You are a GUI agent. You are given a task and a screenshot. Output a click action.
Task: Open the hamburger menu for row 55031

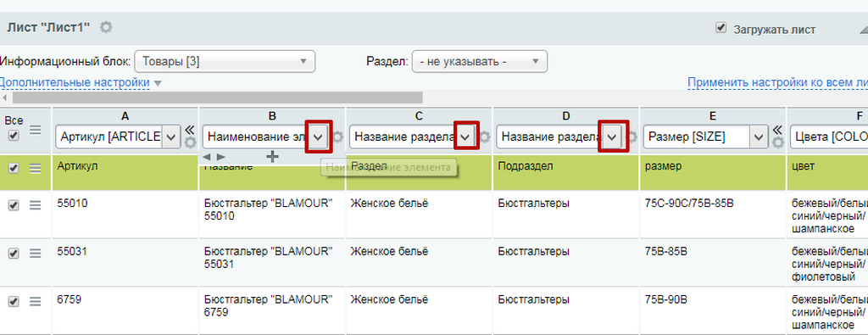tap(36, 253)
